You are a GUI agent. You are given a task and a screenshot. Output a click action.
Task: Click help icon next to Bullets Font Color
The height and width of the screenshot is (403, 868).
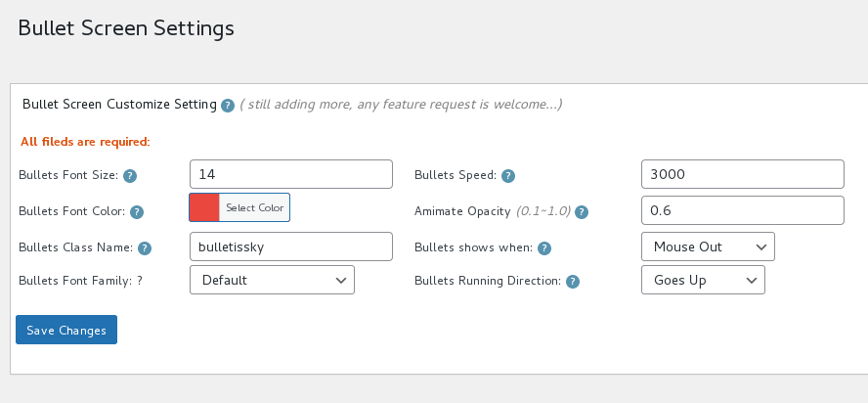click(x=137, y=211)
